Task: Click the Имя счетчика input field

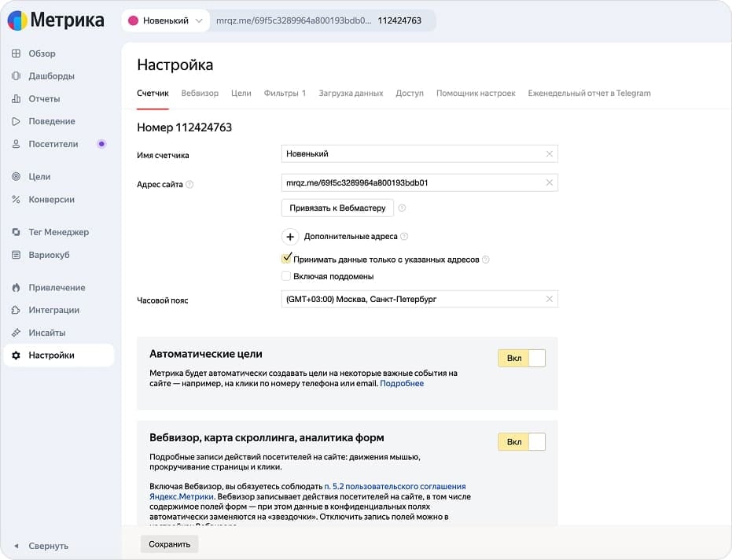Action: pos(419,153)
